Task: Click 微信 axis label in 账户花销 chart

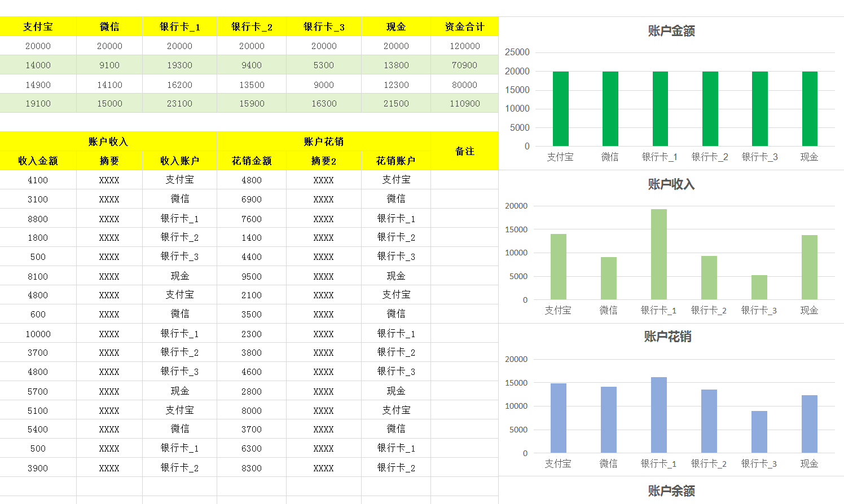Action: 608,463
